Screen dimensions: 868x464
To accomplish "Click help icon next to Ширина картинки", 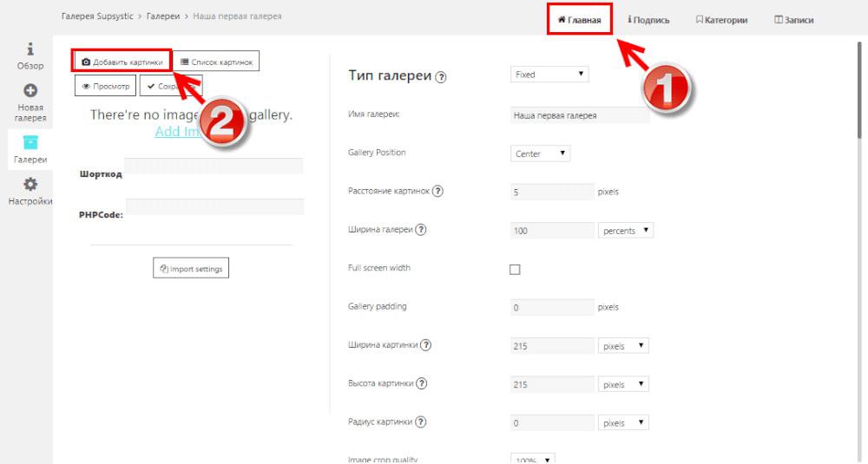I will [425, 345].
